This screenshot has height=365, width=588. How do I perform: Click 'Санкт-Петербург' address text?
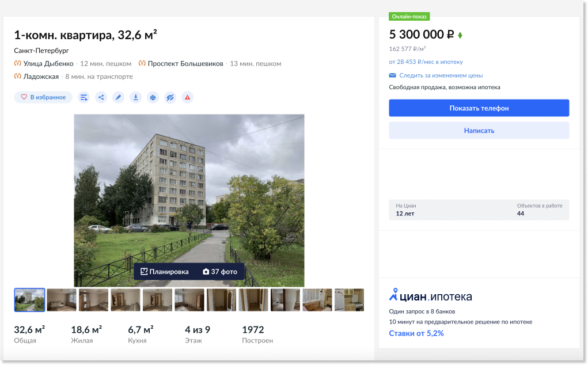[41, 50]
